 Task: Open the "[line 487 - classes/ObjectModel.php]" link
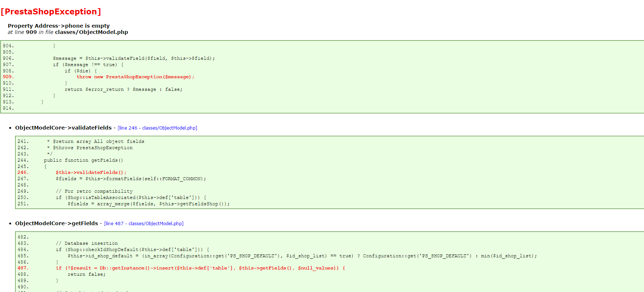tap(144, 224)
